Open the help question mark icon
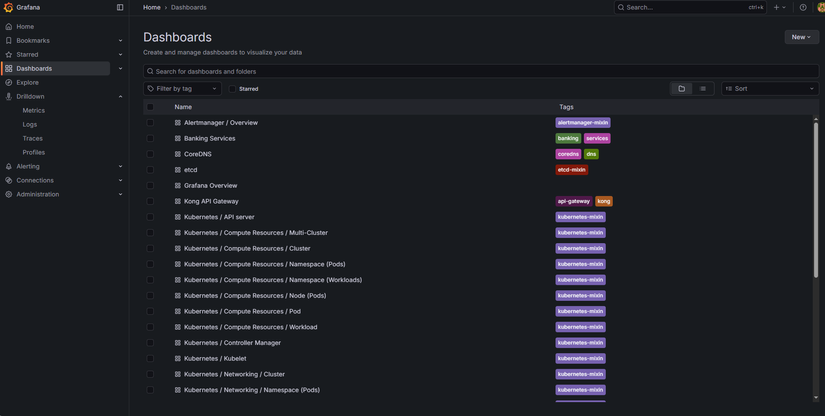 [x=803, y=7]
